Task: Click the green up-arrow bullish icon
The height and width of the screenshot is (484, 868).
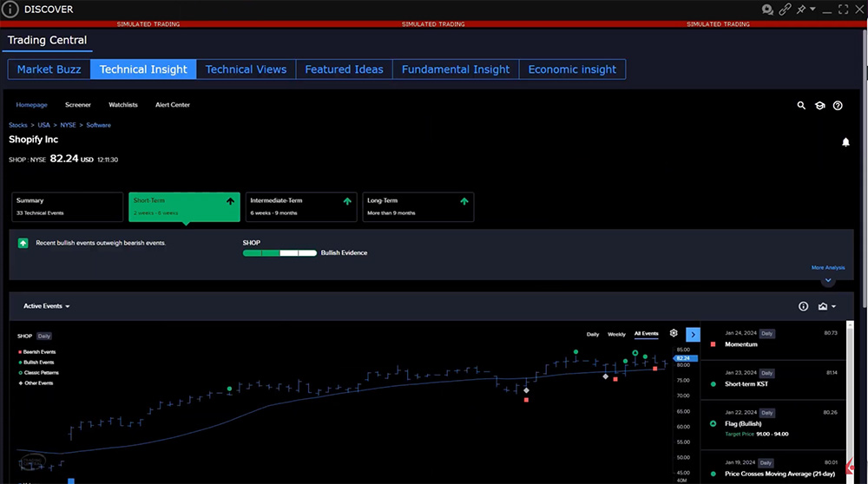Action: 23,243
